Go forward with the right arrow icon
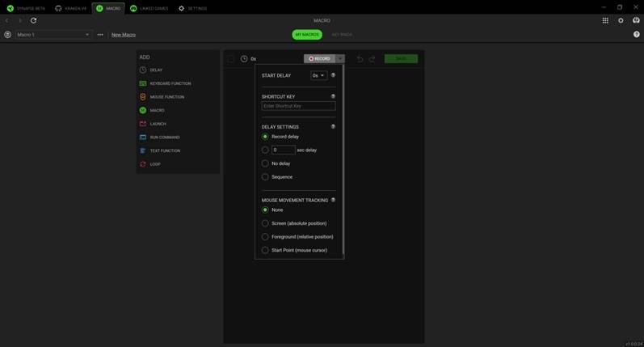Screen dimensions: 644x347 tap(19, 20)
